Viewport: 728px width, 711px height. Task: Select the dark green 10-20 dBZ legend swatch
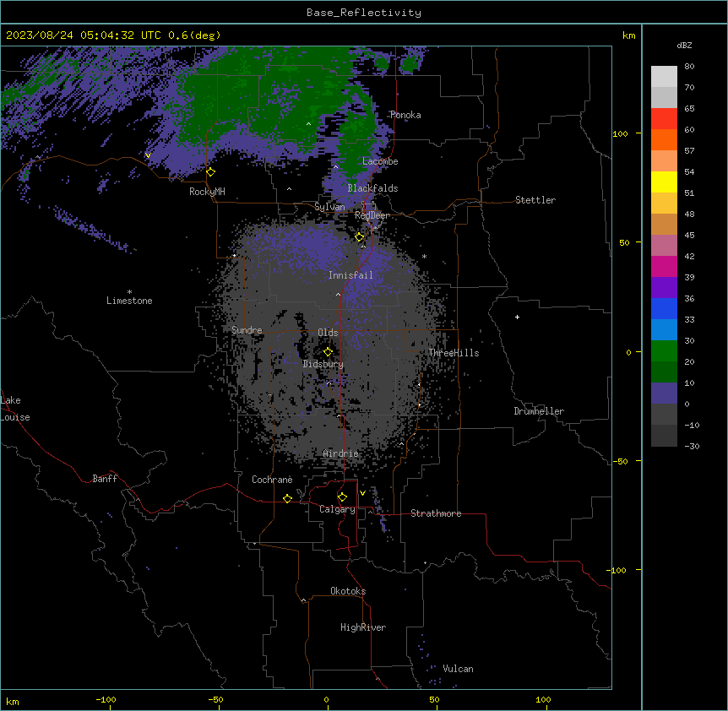pos(664,372)
